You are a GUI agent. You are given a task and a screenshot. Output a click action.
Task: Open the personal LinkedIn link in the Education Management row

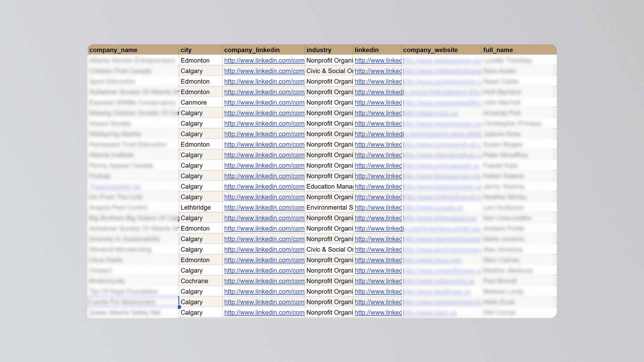click(378, 186)
